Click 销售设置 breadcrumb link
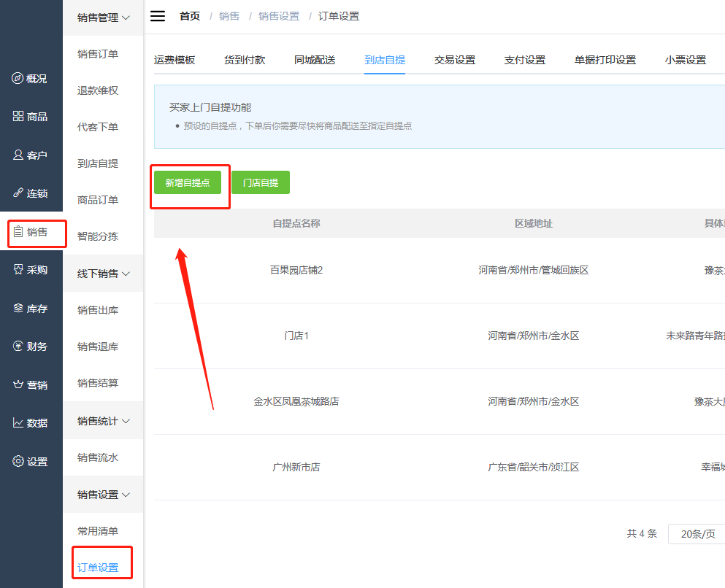 click(279, 16)
